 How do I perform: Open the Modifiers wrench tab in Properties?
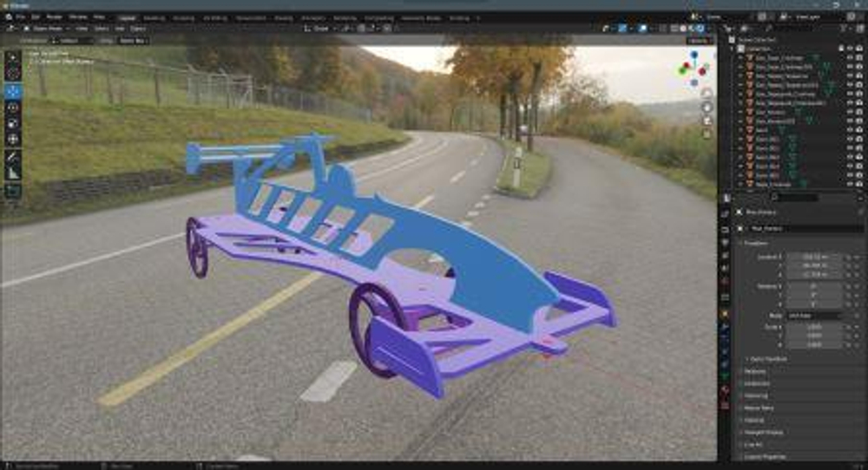click(726, 326)
